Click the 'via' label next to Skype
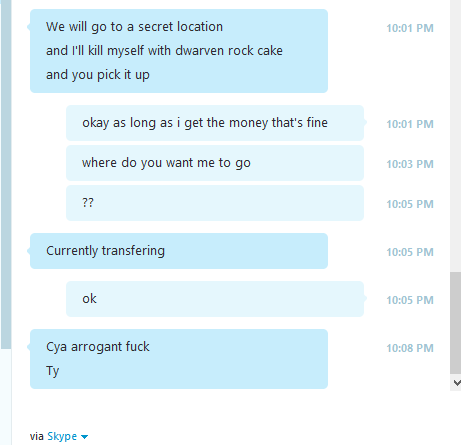This screenshot has height=445, width=461. pyautogui.click(x=37, y=436)
